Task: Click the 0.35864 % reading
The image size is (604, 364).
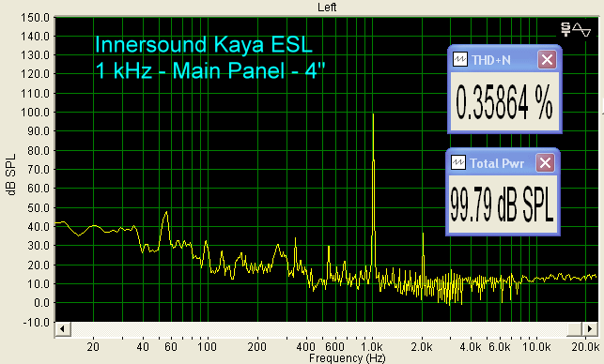Action: pyautogui.click(x=503, y=102)
